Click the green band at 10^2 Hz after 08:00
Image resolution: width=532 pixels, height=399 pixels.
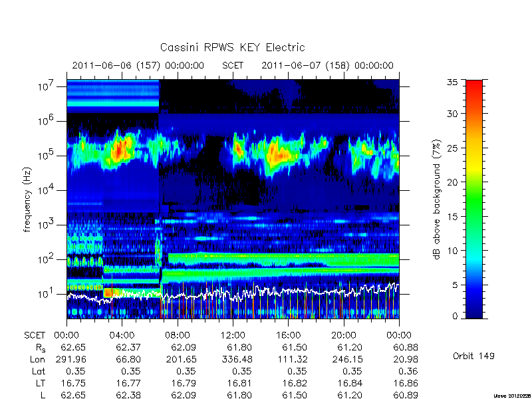[x=283, y=259]
